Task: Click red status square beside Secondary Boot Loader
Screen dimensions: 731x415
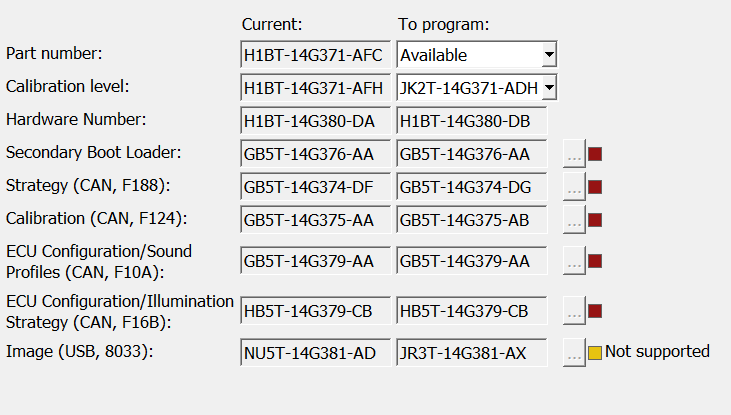Action: 594,154
